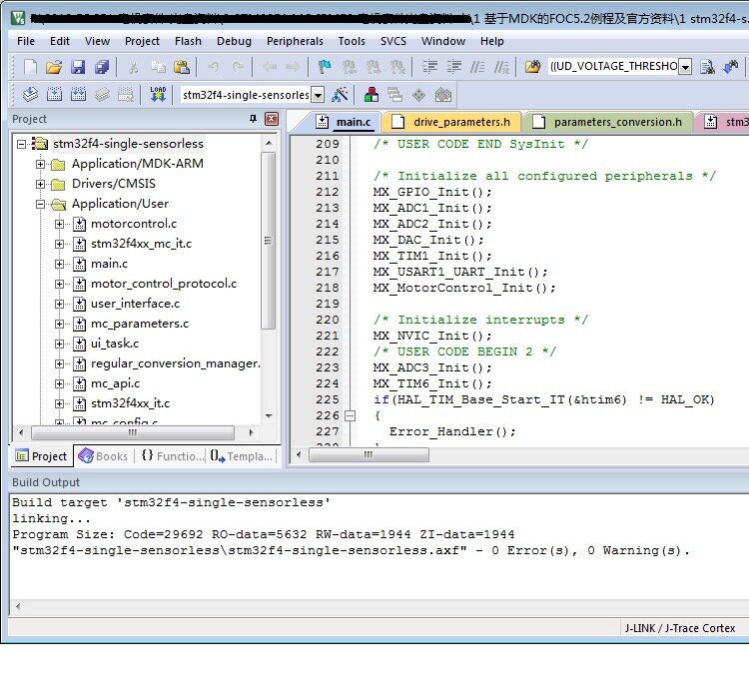Collapse the stm32f4-single-sensorless project root

21,144
